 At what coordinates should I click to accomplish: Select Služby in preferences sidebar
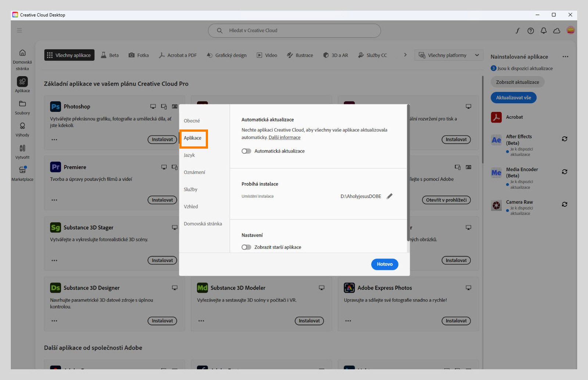coord(190,189)
